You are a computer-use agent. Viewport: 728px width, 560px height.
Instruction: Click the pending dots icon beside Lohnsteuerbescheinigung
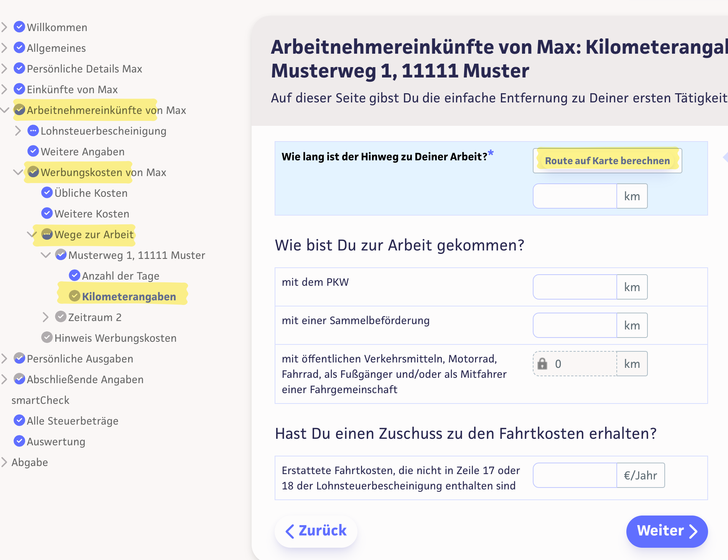[x=33, y=130]
